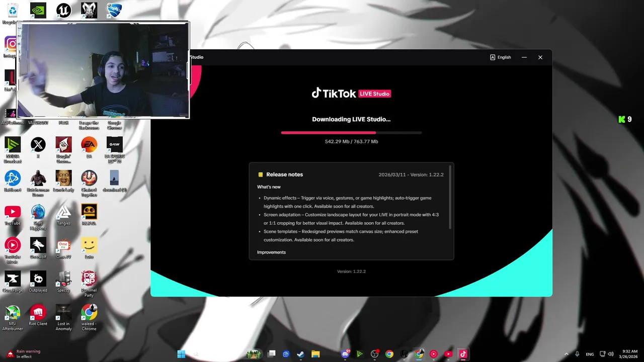Viewport: 644px width, 362px height.
Task: Open the waleed - Chrome shortcut
Action: (x=89, y=318)
